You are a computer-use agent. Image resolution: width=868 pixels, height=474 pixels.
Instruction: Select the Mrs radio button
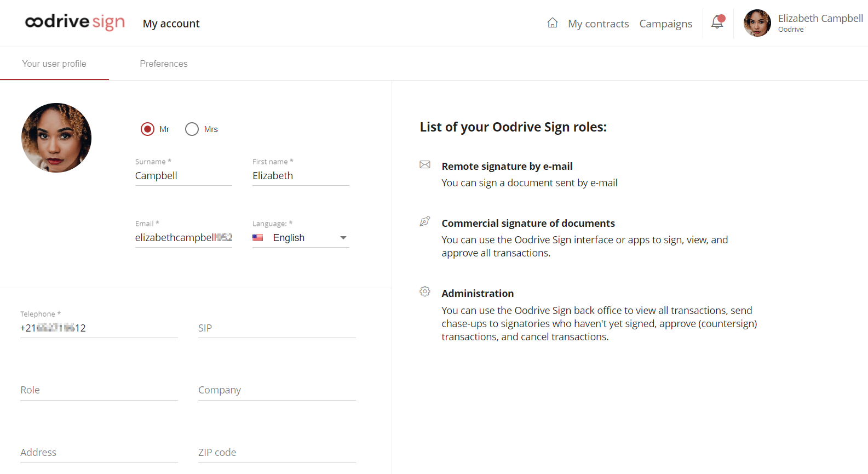[x=192, y=129]
